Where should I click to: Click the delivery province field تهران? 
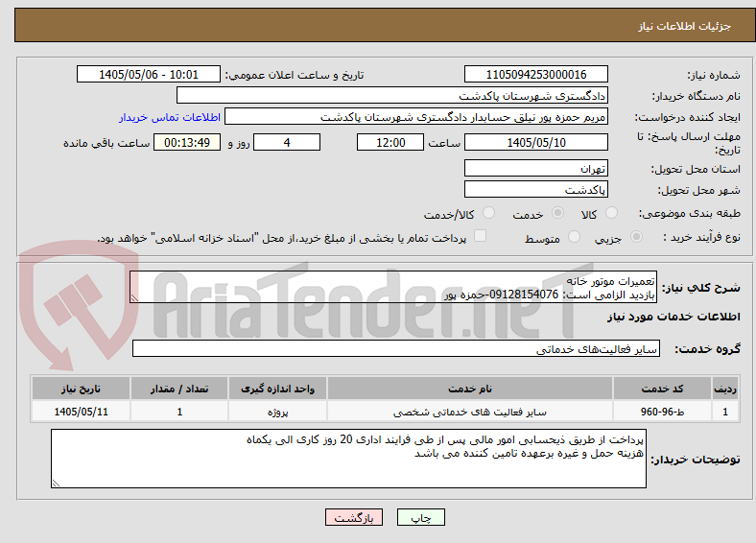point(536,168)
